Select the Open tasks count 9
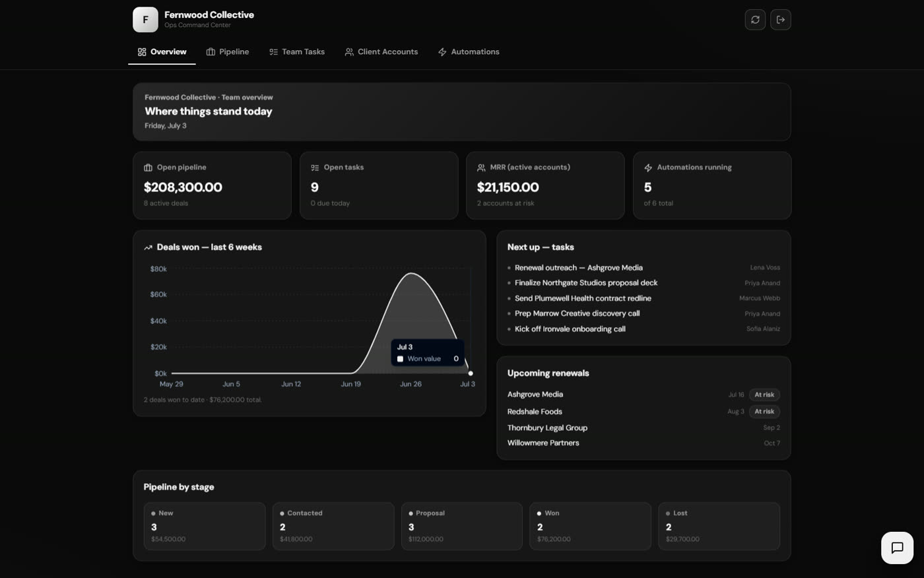The image size is (924, 578). (x=315, y=187)
